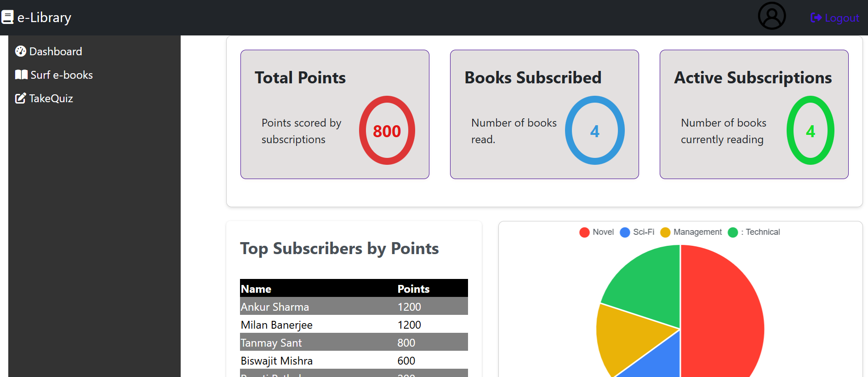Screen dimensions: 868x377
Task: Click the Logout link
Action: point(841,18)
